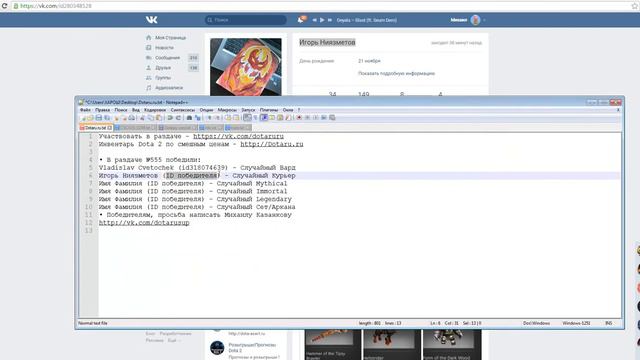The width and height of the screenshot is (640, 360).
Task: Follow the http://vk.com/dotarusup link on line 12
Action: (144, 223)
